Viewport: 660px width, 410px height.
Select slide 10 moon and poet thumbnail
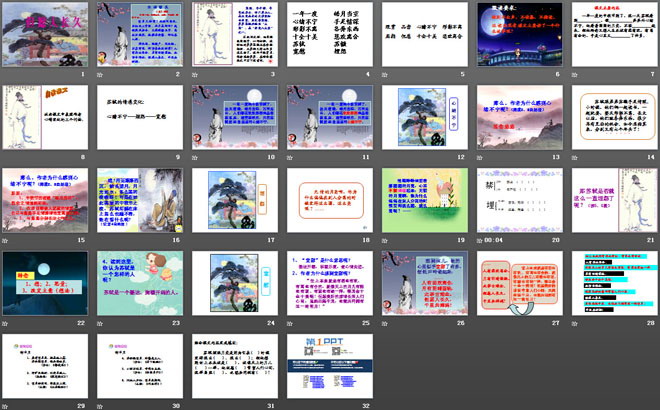click(x=235, y=117)
